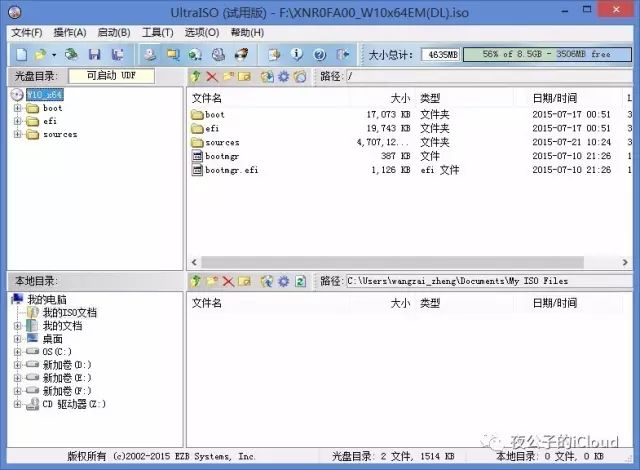Click the Refresh icon in local pane toolbar

click(x=300, y=281)
